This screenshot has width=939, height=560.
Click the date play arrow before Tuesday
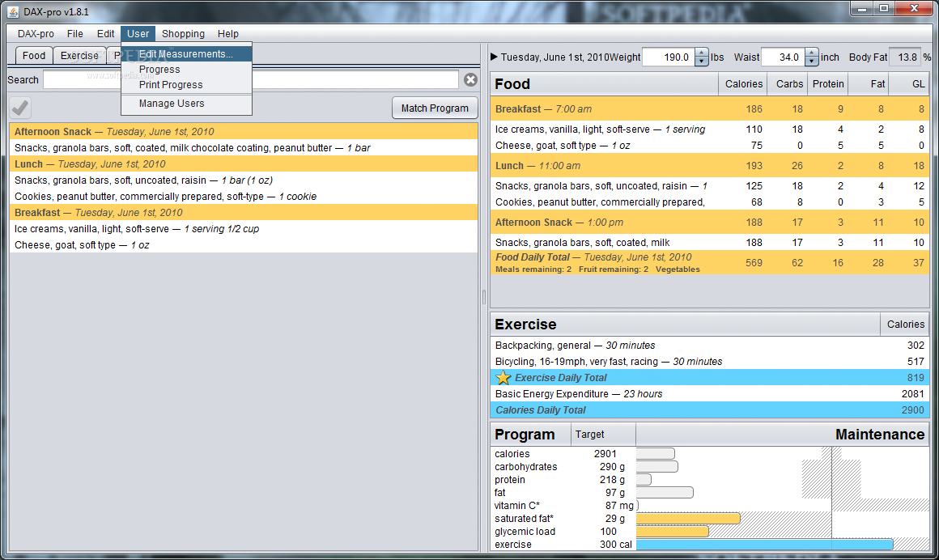click(x=494, y=57)
